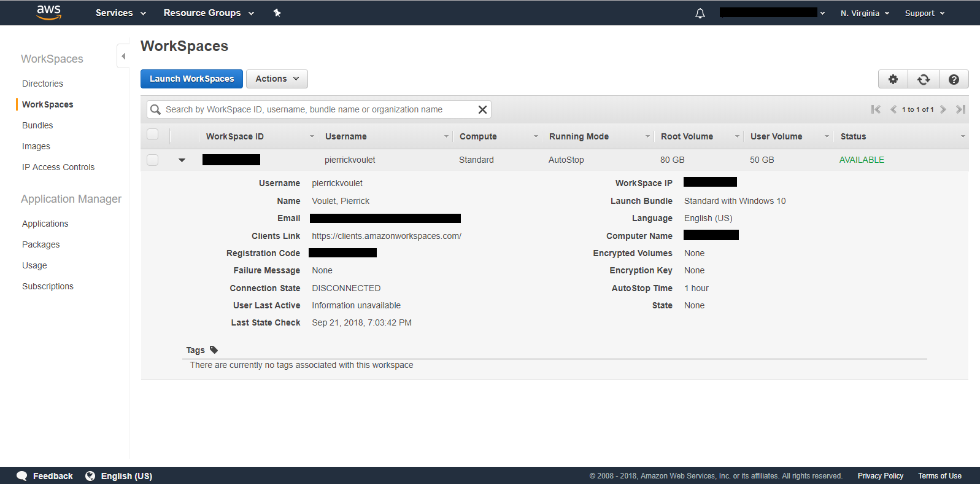Open the Resource Groups dropdown menu
This screenshot has height=484, width=980.
[x=209, y=13]
